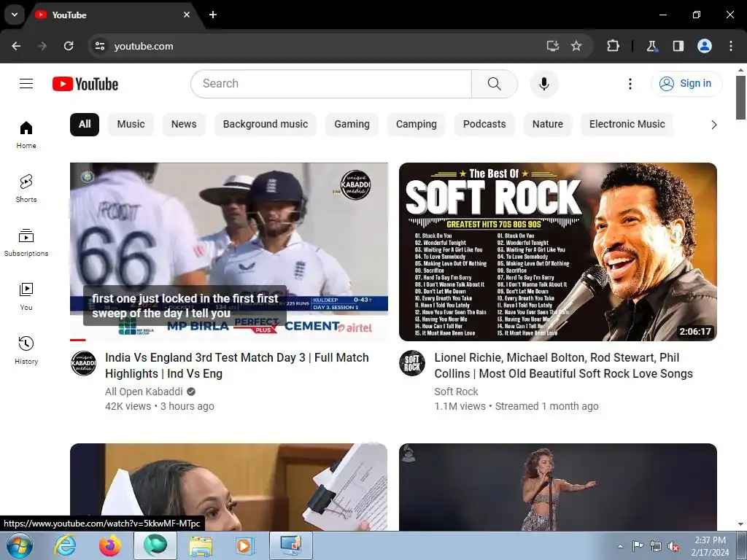Open the network tray icon
747x560 pixels.
point(656,546)
